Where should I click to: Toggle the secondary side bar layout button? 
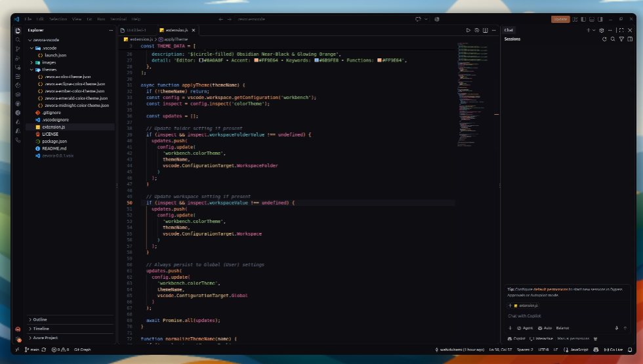[600, 19]
